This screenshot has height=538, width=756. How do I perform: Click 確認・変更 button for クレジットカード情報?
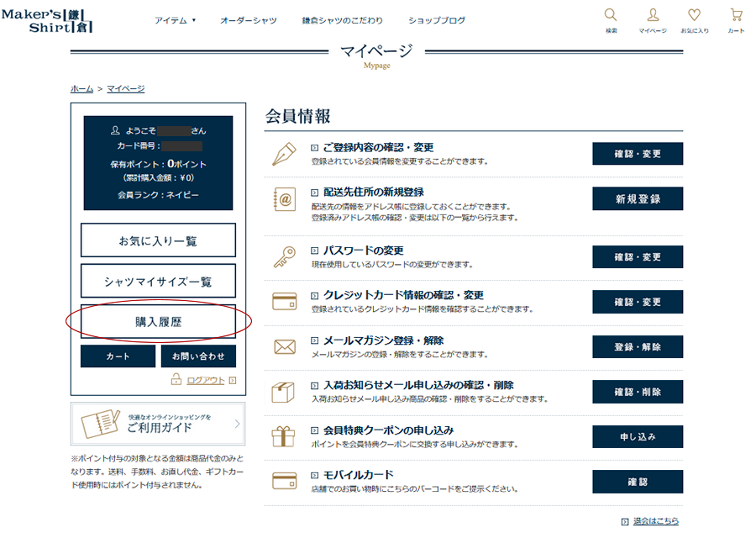point(638,302)
